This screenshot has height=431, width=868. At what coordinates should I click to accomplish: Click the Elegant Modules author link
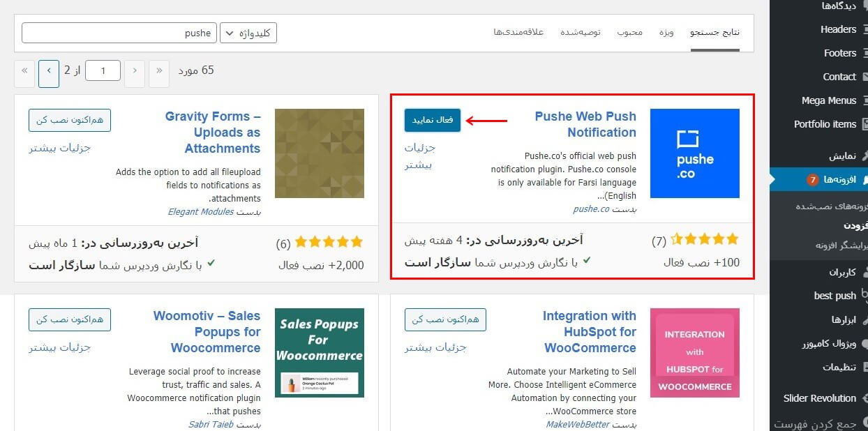pos(201,211)
